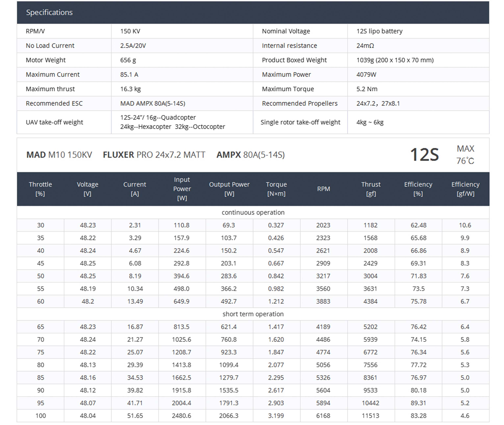Click the large 12S label
The height and width of the screenshot is (425, 504).
424,155
